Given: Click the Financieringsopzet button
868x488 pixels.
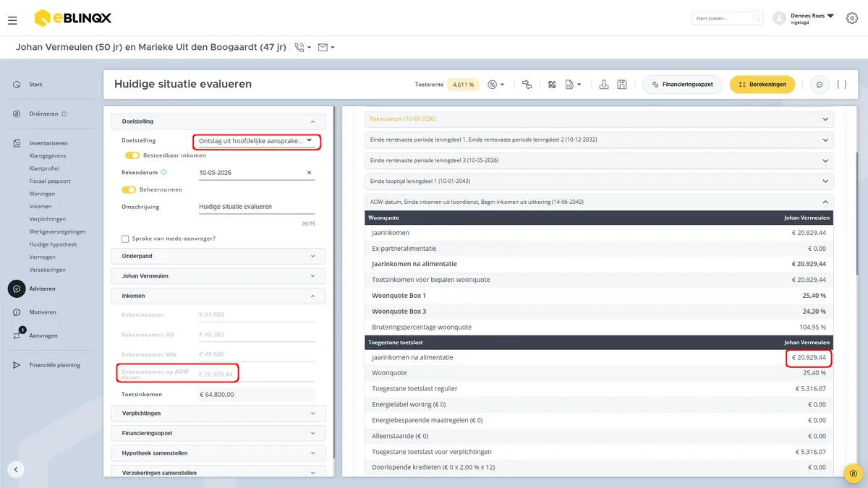Looking at the screenshot, I should tap(683, 85).
